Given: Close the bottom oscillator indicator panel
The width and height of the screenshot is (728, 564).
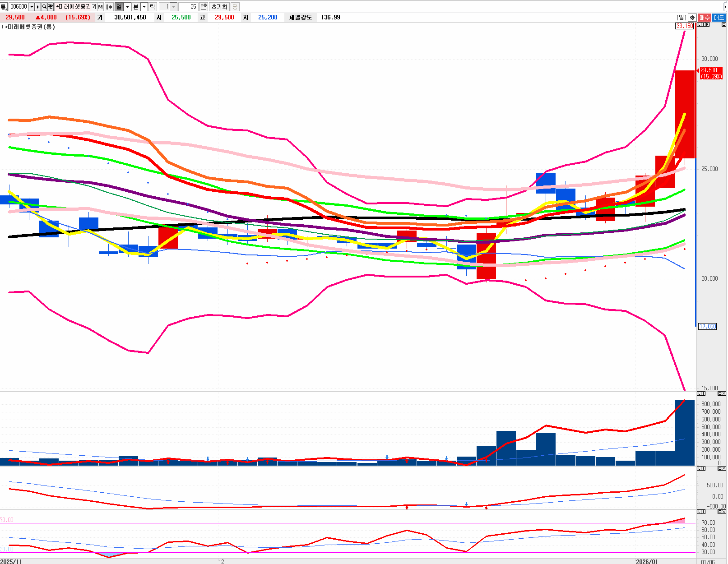Looking at the screenshot, I should coord(724,512).
